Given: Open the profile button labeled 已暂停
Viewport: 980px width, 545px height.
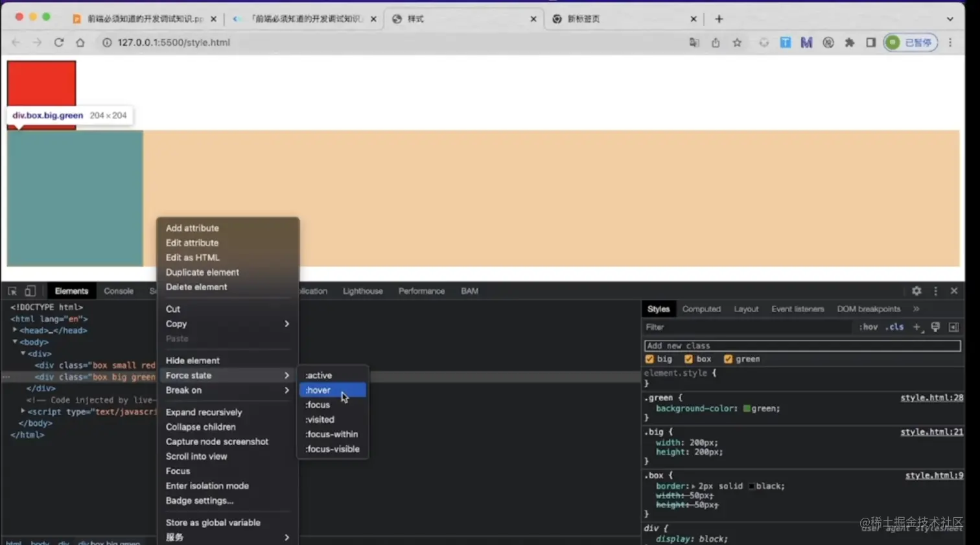Looking at the screenshot, I should [911, 43].
